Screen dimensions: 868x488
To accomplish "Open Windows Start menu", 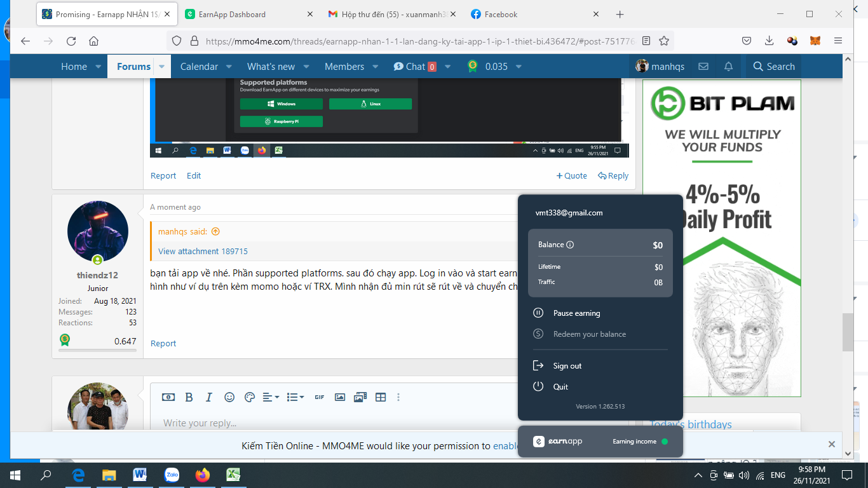I will 15,475.
